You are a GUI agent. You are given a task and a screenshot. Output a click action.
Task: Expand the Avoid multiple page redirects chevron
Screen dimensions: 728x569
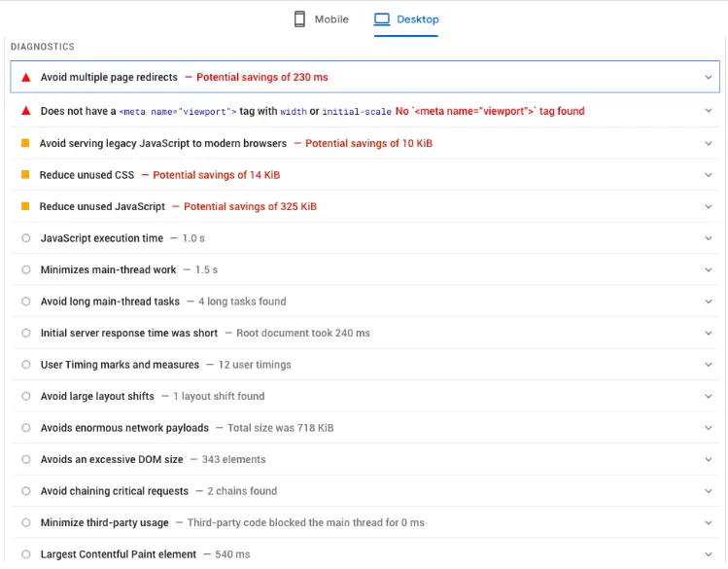709,77
